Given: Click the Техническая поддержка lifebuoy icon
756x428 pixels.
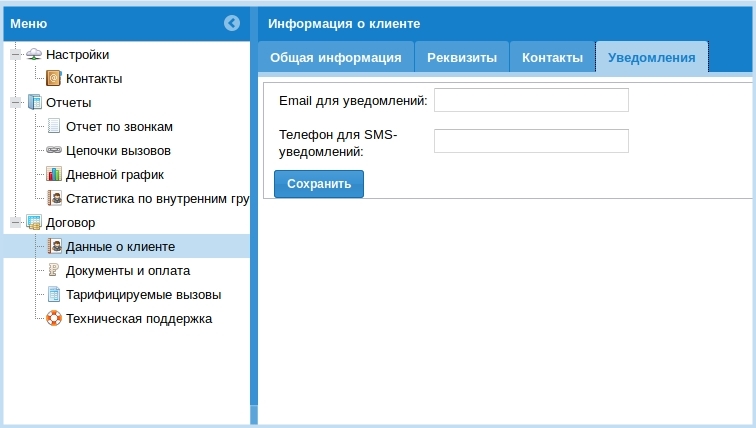Looking at the screenshot, I should (54, 319).
